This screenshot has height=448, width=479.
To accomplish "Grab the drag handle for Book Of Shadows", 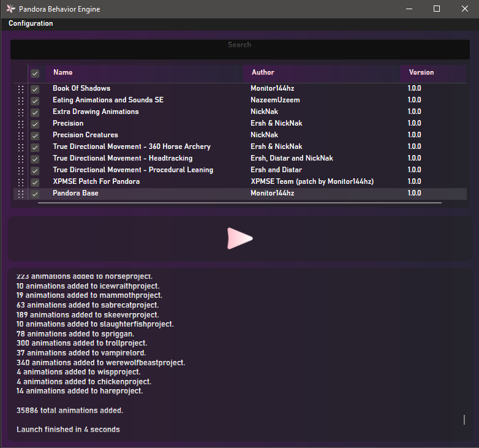I will coord(21,89).
